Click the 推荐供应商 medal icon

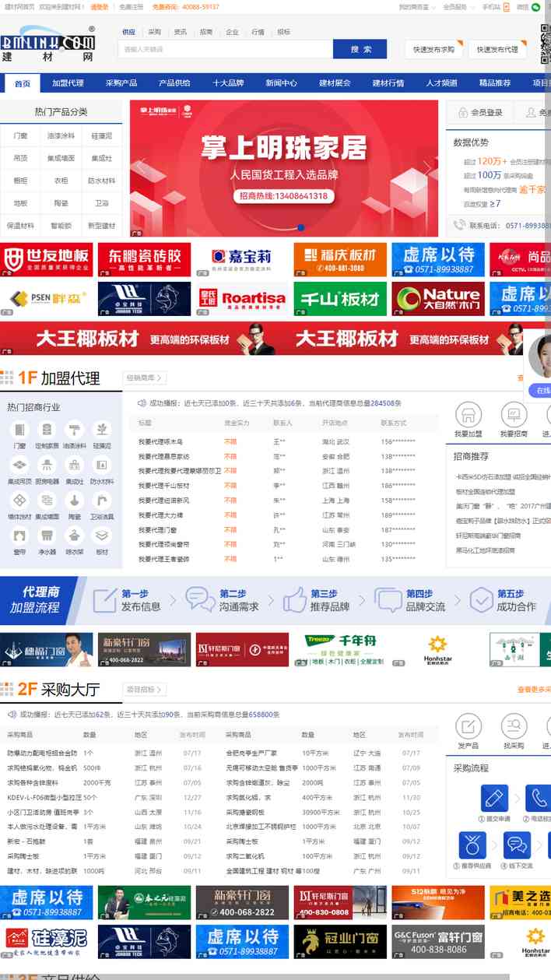pyautogui.click(x=472, y=845)
